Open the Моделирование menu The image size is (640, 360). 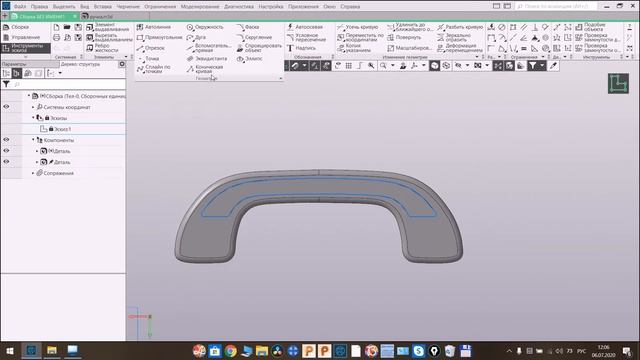[x=200, y=7]
